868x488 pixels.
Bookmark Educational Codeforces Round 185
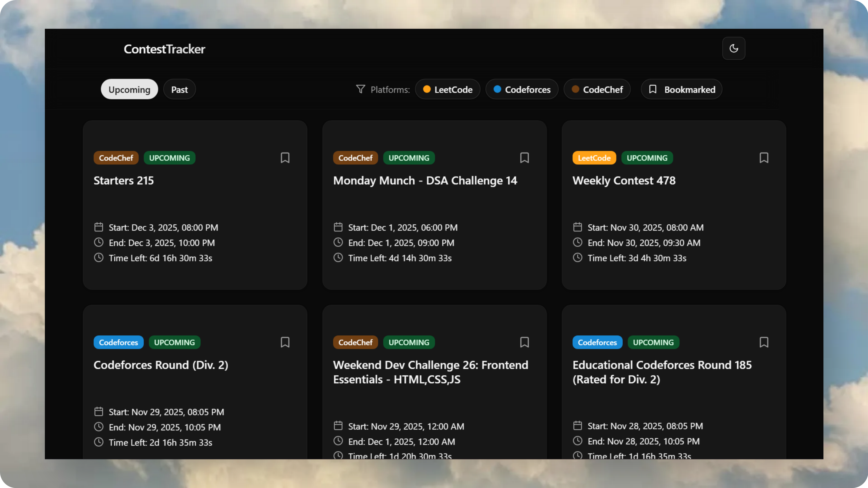click(x=764, y=342)
